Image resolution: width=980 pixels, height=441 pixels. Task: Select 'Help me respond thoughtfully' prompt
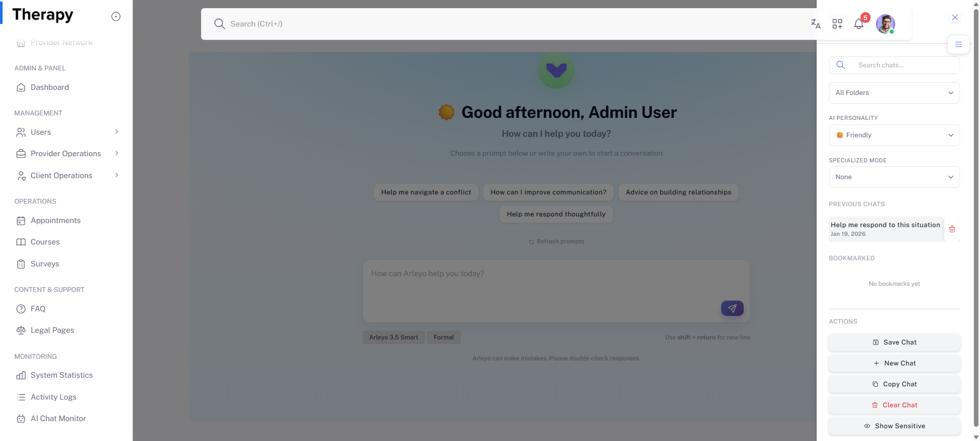pyautogui.click(x=556, y=214)
